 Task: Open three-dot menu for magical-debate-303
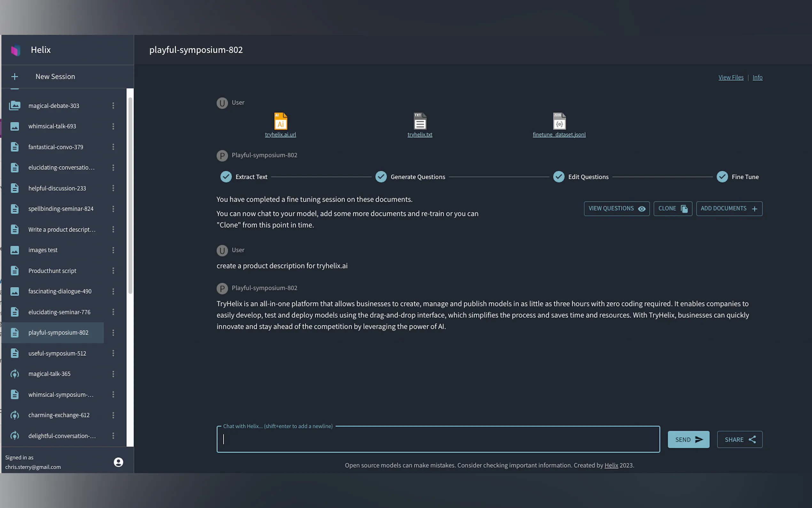tap(113, 106)
